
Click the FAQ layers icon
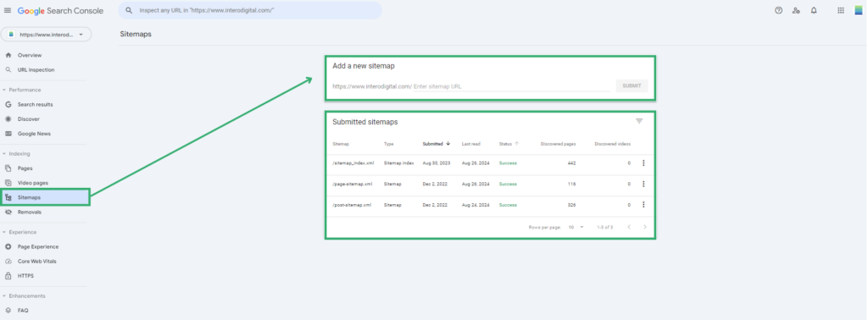8,311
